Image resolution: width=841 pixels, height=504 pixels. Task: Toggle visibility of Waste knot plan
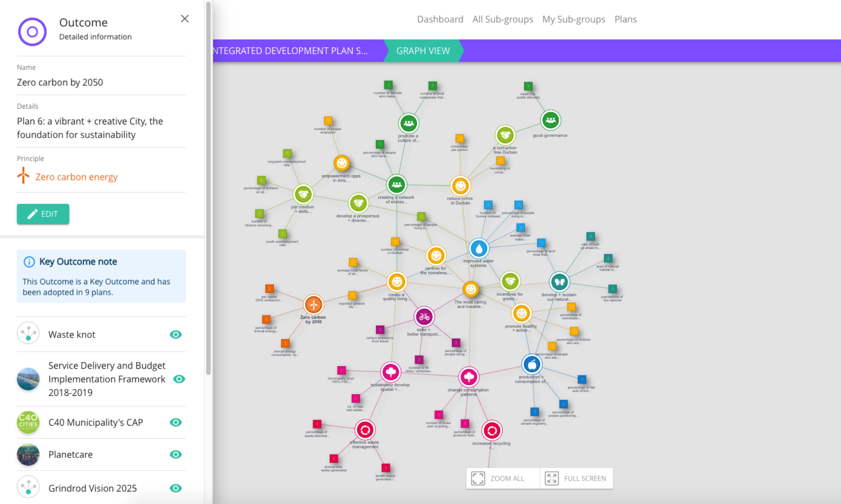tap(176, 334)
